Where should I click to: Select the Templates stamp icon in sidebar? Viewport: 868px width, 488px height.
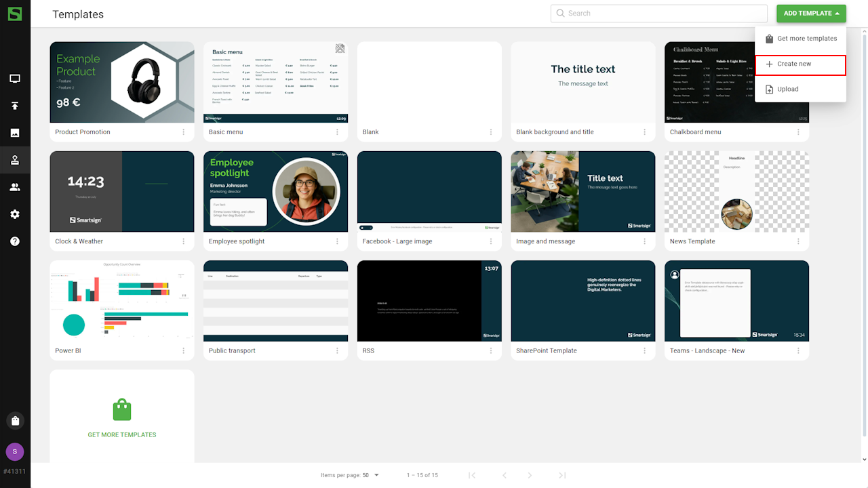click(15, 161)
